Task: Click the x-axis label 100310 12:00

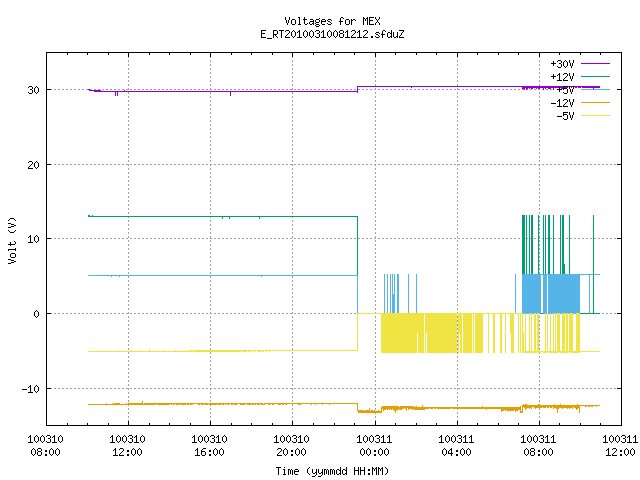Action: pos(127,446)
